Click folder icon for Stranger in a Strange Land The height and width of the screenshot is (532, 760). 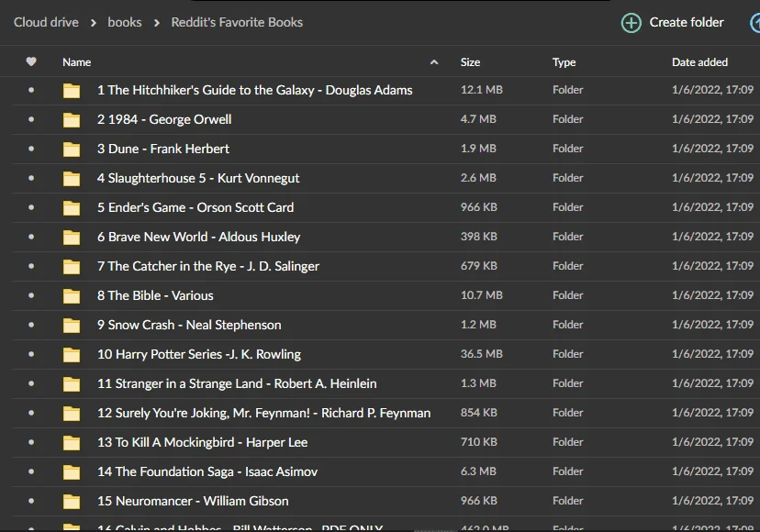click(x=72, y=384)
